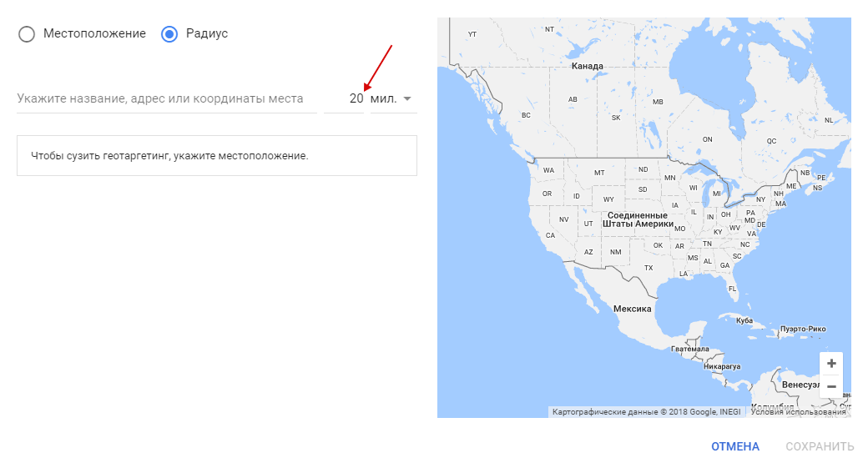Screen dimensions: 868x468
Task: Zoom in the map with plus icon
Action: coord(831,364)
